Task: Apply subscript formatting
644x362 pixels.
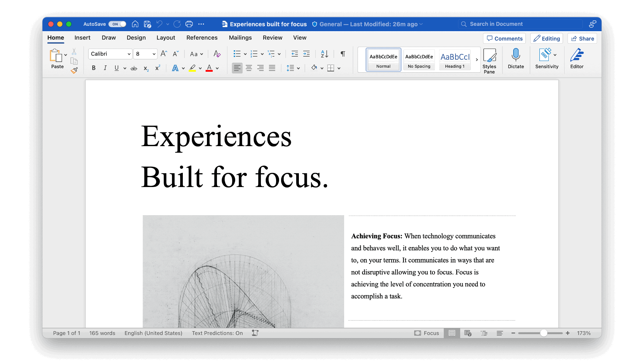Action: click(146, 68)
